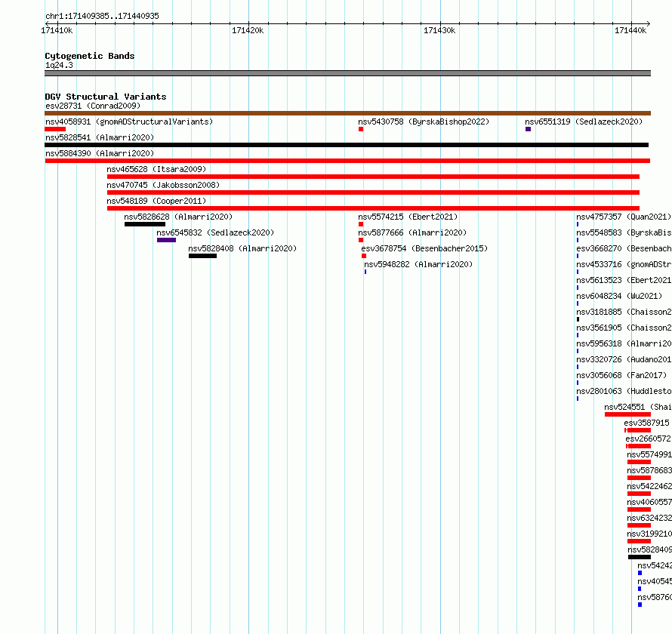Open esv3587915 variant label
The height and width of the screenshot is (634, 672).
click(647, 423)
